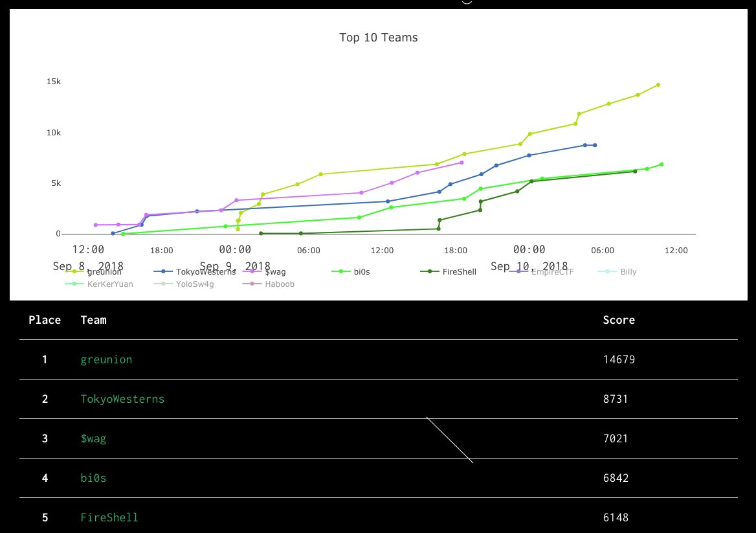This screenshot has width=756, height=533.
Task: Click place number 1 cell
Action: (x=45, y=360)
